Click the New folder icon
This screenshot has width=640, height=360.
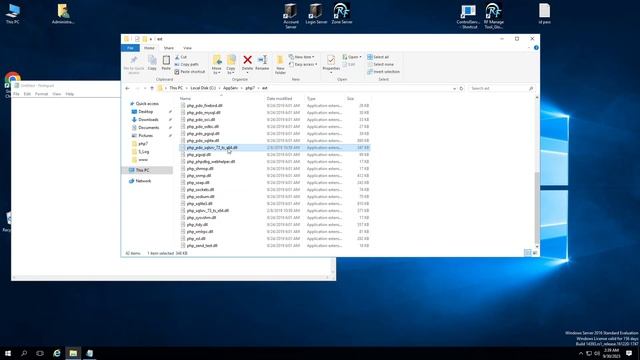pos(280,60)
